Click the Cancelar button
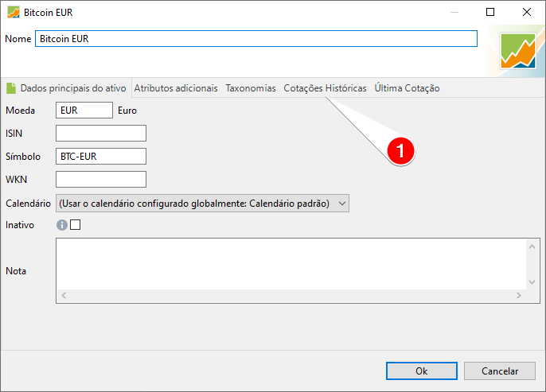546x392 pixels. (500, 371)
